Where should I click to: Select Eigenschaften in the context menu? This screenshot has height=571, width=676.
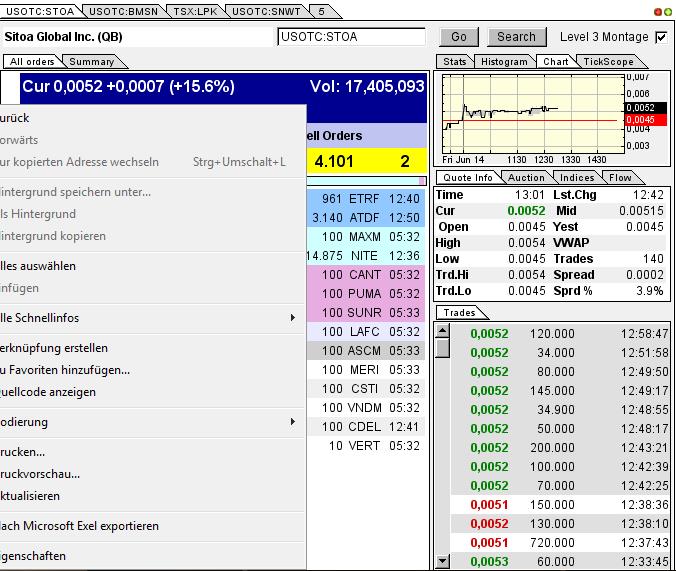40,556
